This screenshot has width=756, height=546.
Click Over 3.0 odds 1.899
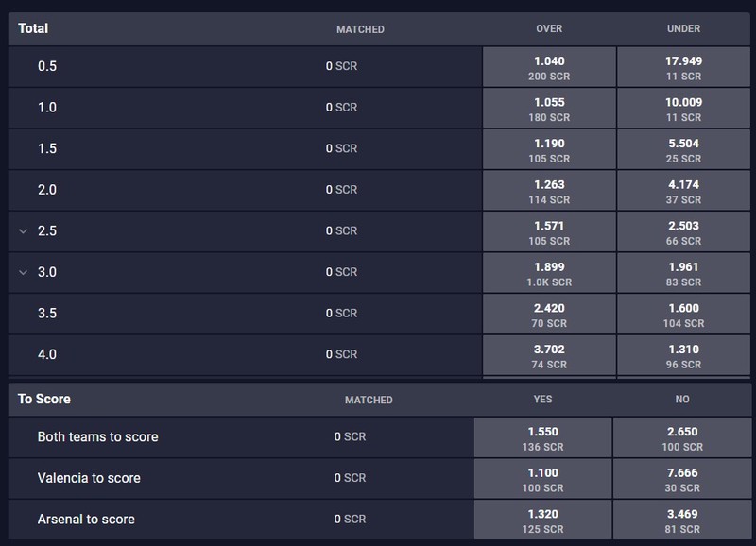[x=549, y=273]
